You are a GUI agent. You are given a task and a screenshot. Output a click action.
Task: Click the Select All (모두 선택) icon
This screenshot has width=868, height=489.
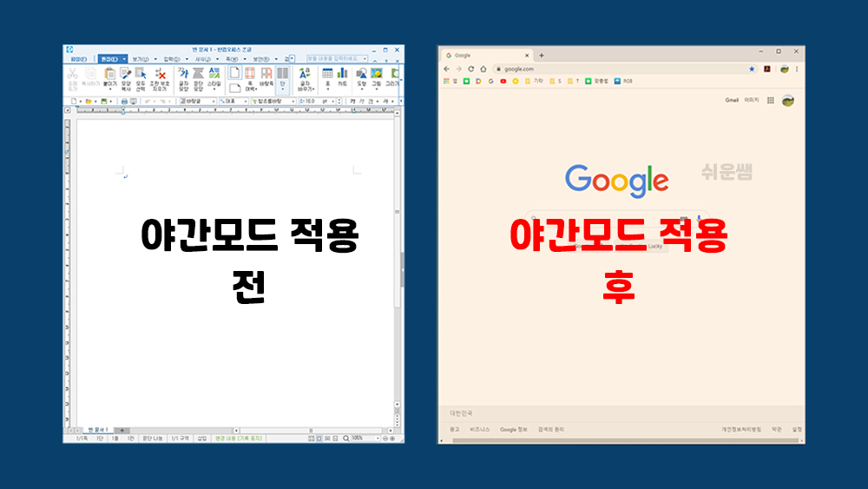tap(141, 74)
